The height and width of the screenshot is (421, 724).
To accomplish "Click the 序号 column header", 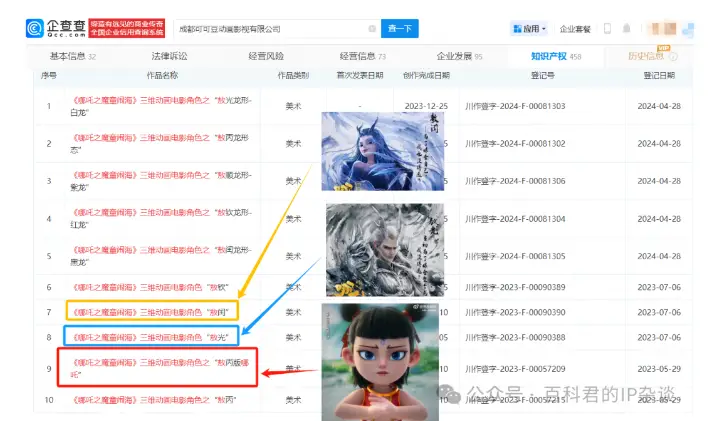I will click(48, 75).
